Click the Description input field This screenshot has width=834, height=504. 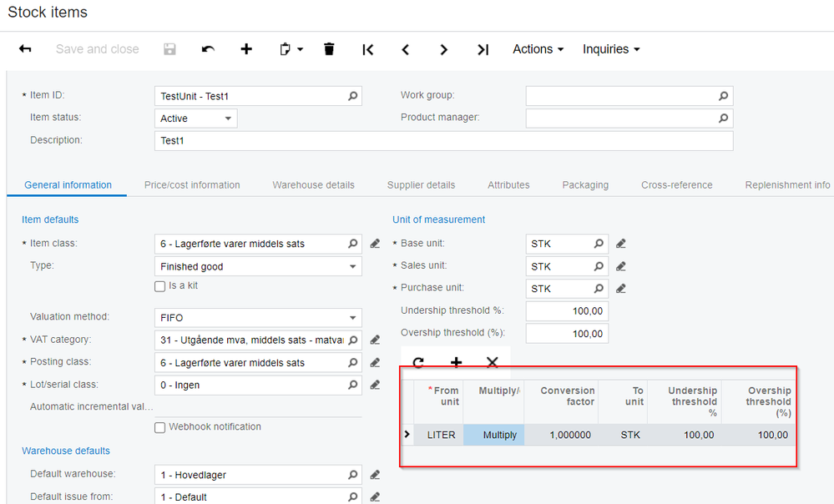[x=443, y=140]
